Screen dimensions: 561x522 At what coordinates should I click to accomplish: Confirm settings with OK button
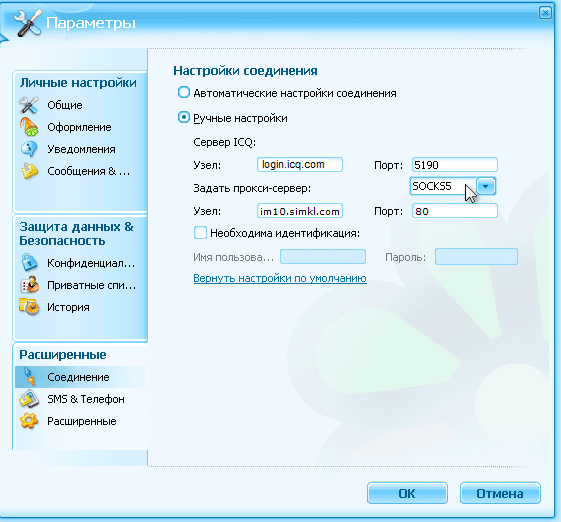407,493
